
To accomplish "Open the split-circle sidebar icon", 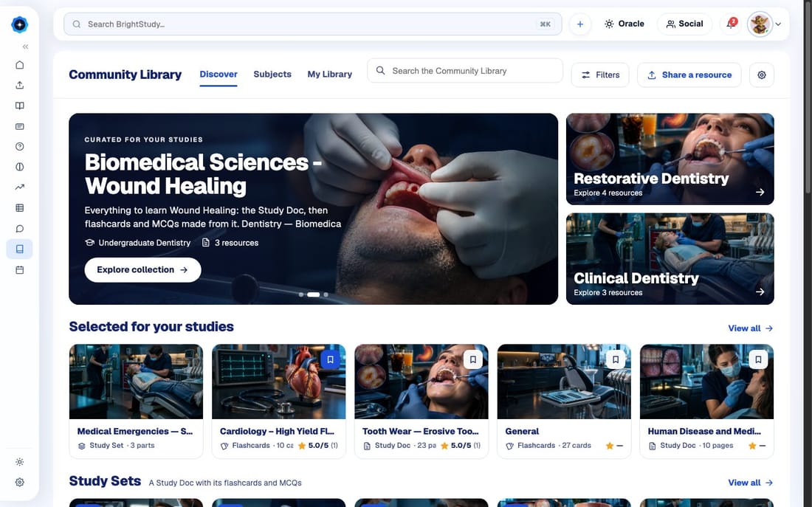I will pos(20,167).
